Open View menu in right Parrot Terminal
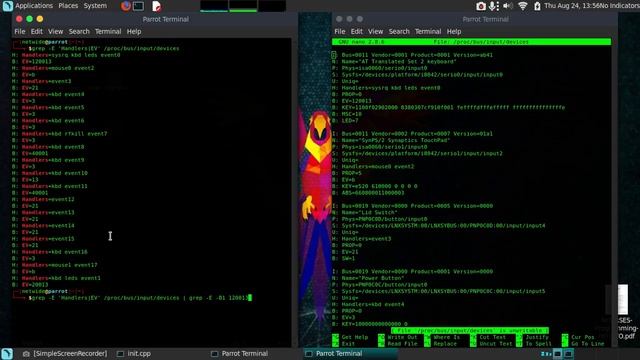Screen dimensions: 640x360 point(376,31)
